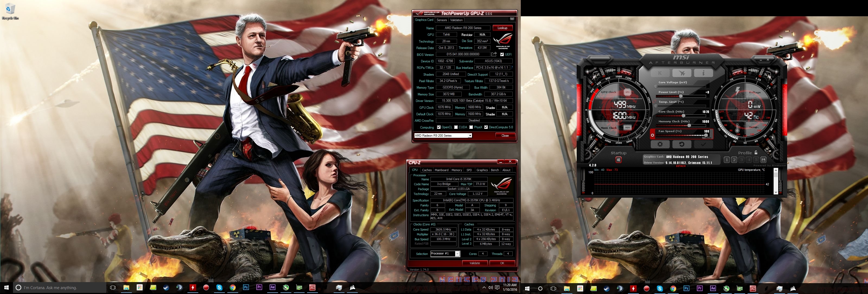
Task: Enable the CUDA checkbox
Action: pyautogui.click(x=456, y=127)
